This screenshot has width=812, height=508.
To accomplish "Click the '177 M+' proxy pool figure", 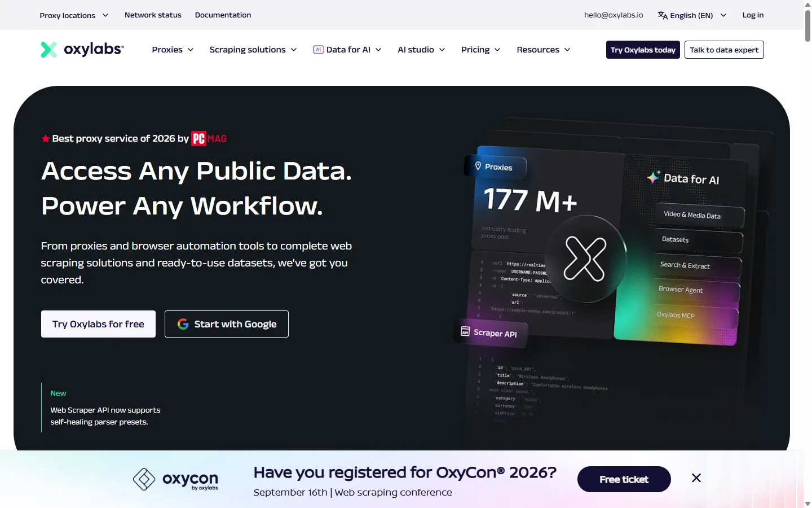I will point(531,200).
